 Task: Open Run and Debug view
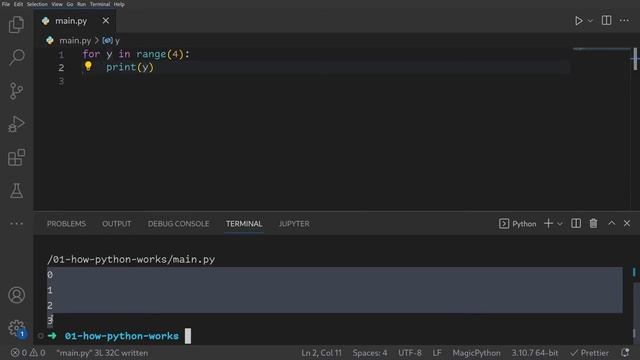[16, 124]
